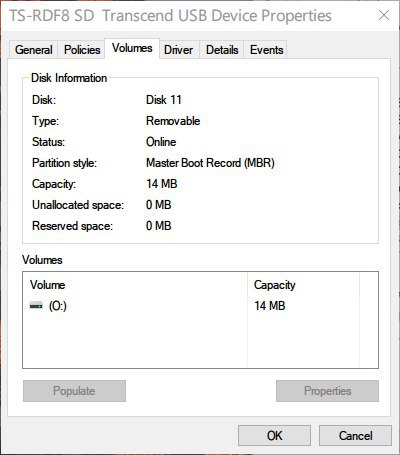Click the dialog title bar text
400x455 pixels.
(170, 16)
